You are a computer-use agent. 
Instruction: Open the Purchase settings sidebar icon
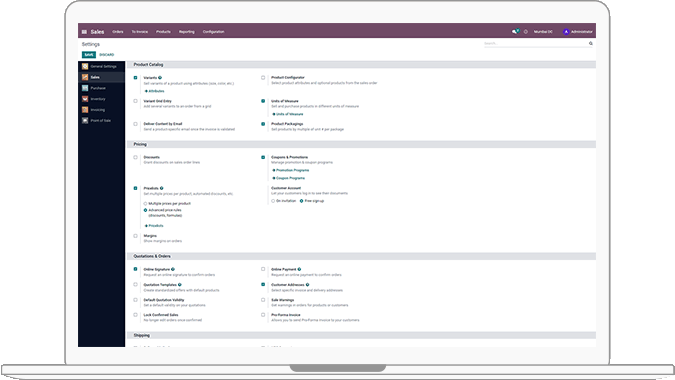pyautogui.click(x=85, y=88)
